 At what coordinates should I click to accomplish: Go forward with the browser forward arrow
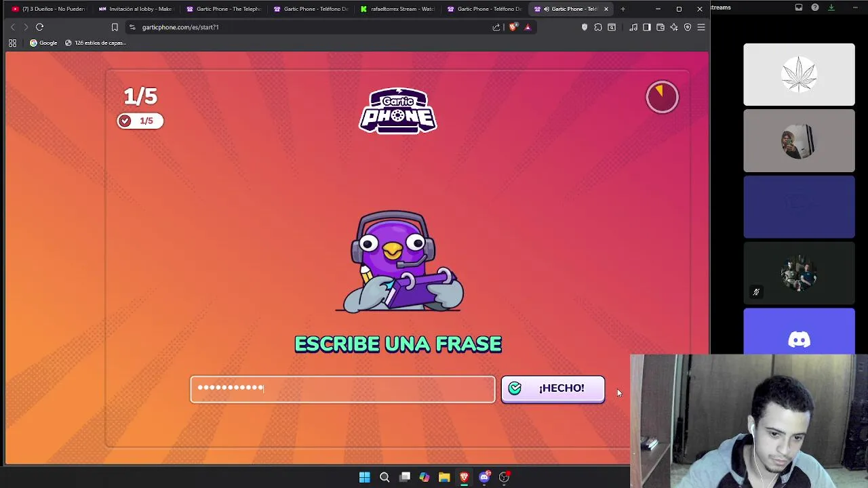[26, 27]
